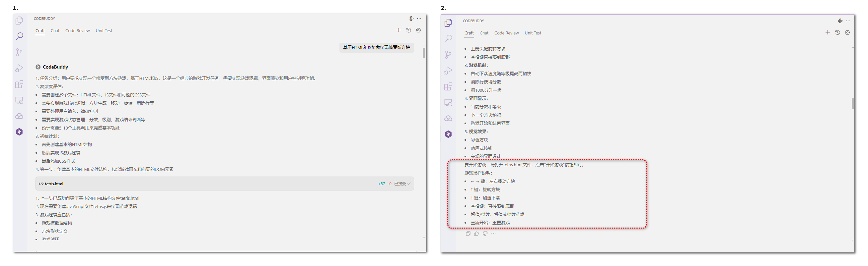Image resolution: width=868 pixels, height=266 pixels.
Task: Switch to the Chat tab in right screenshot
Action: click(x=484, y=33)
